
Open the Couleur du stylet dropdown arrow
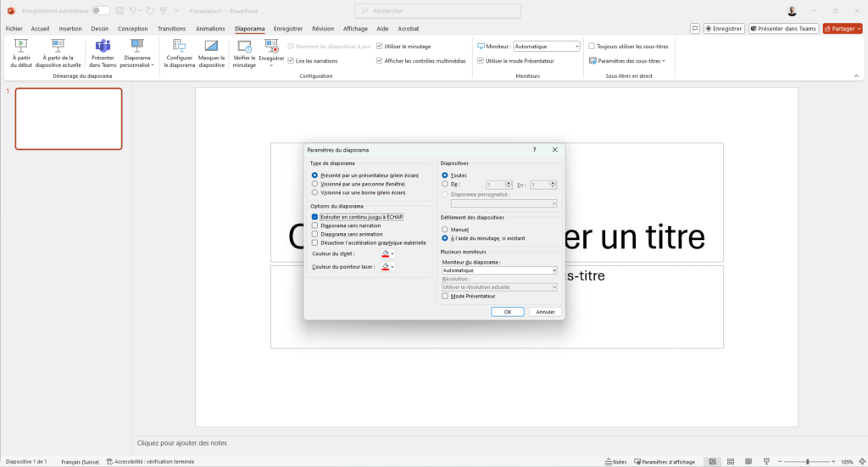pos(392,253)
